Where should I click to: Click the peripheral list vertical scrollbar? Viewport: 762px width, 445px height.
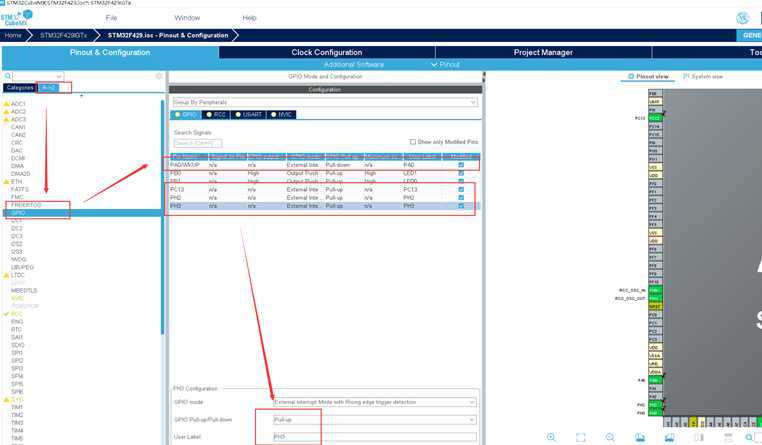162,217
